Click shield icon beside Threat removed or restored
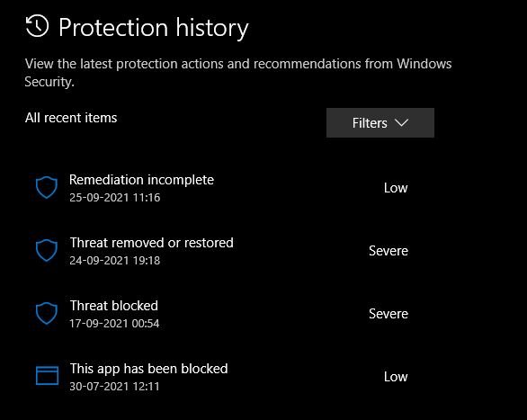 47,250
